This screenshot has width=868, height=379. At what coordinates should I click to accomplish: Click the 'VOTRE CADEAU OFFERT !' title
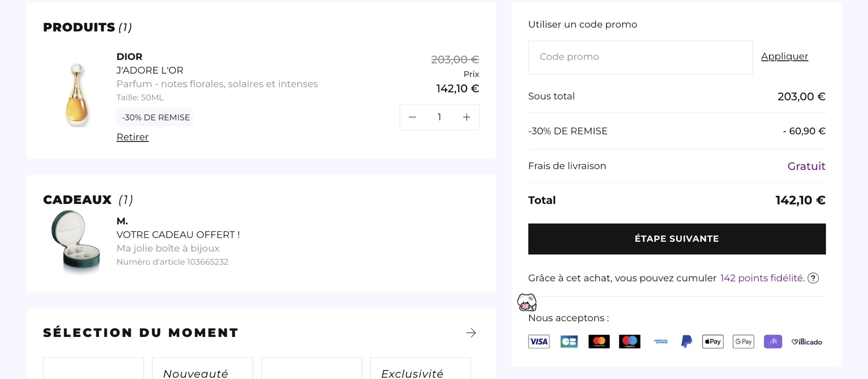(x=178, y=235)
